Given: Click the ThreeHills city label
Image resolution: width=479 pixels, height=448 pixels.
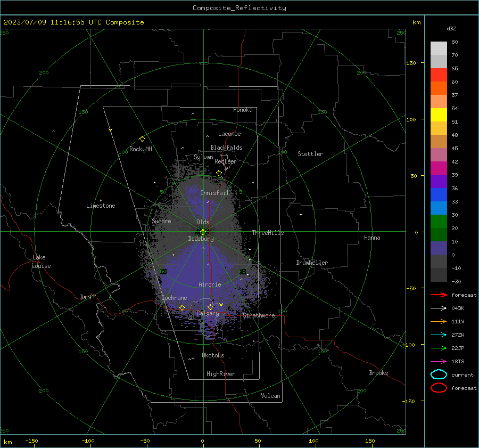Looking at the screenshot, I should [268, 233].
